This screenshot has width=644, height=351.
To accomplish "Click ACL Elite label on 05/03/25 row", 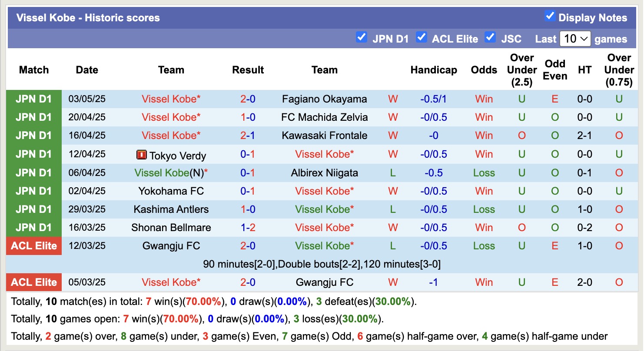I will click(34, 282).
